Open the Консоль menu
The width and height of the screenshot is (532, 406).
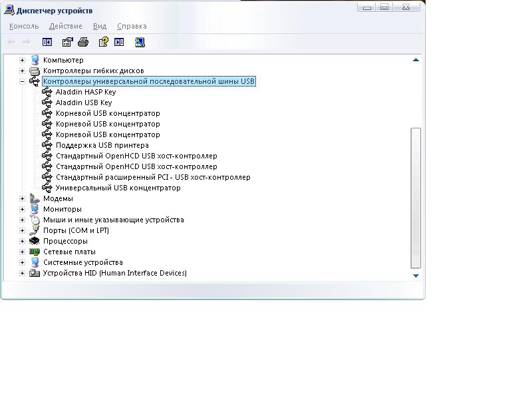click(x=24, y=26)
